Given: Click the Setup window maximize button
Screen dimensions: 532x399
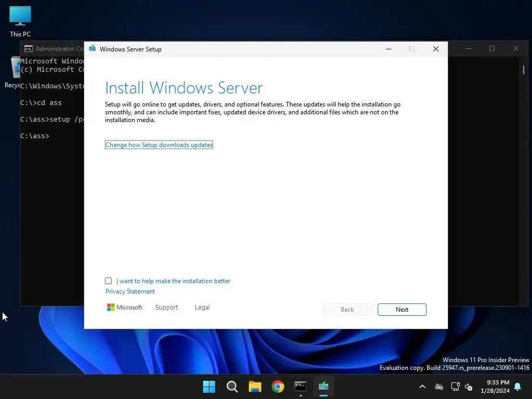Looking at the screenshot, I should point(412,49).
